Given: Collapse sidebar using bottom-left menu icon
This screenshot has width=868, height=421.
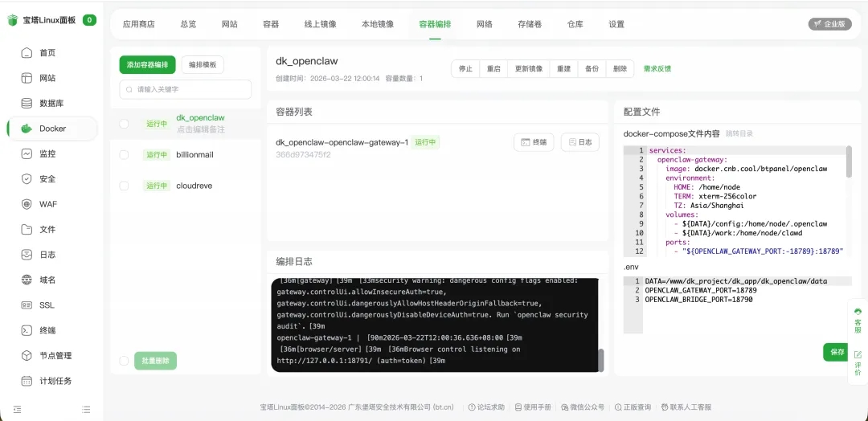Looking at the screenshot, I should pyautogui.click(x=17, y=410).
